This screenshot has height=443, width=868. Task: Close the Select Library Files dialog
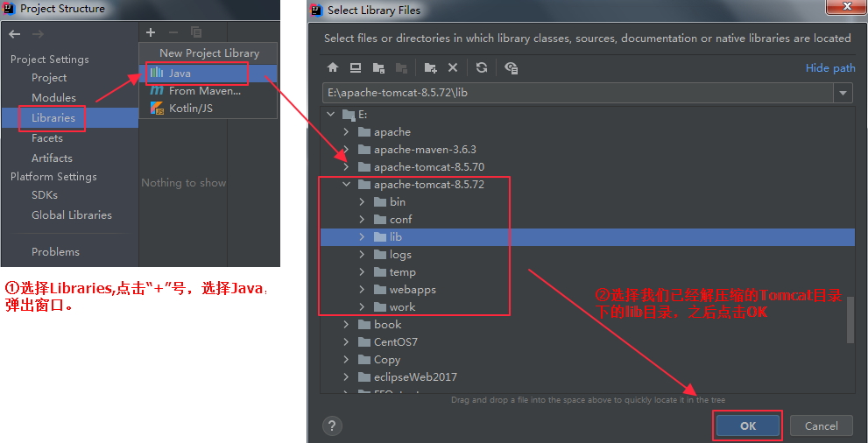846,7
